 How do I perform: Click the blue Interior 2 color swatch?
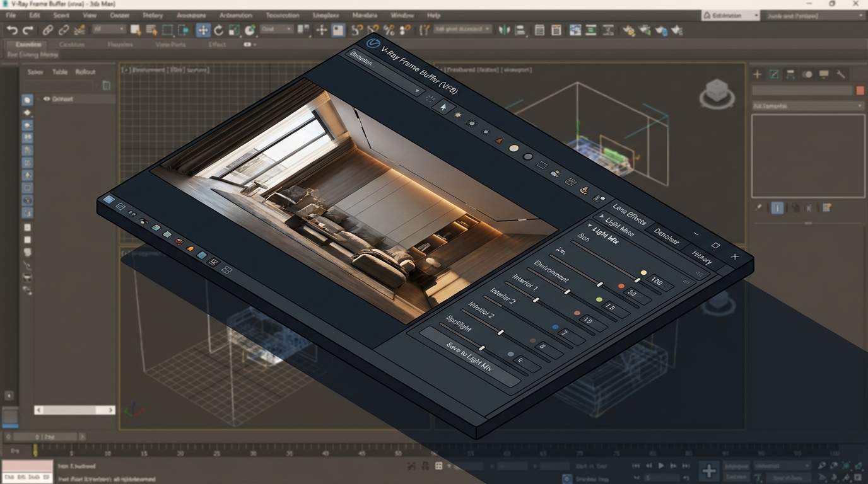tap(555, 327)
